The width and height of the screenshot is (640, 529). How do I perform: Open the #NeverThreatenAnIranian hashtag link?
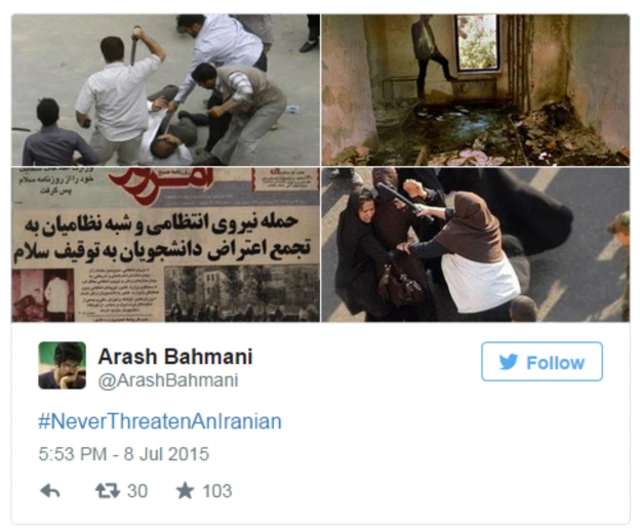pos(160,421)
